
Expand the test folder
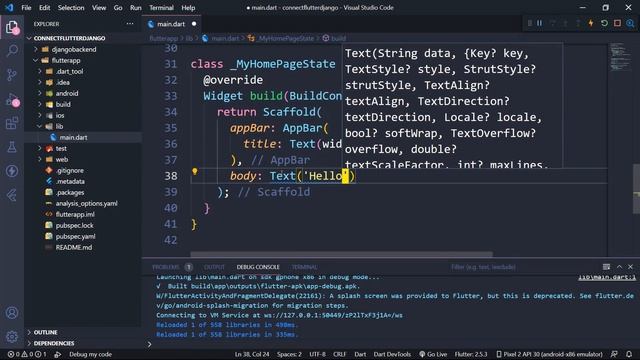[x=61, y=149]
